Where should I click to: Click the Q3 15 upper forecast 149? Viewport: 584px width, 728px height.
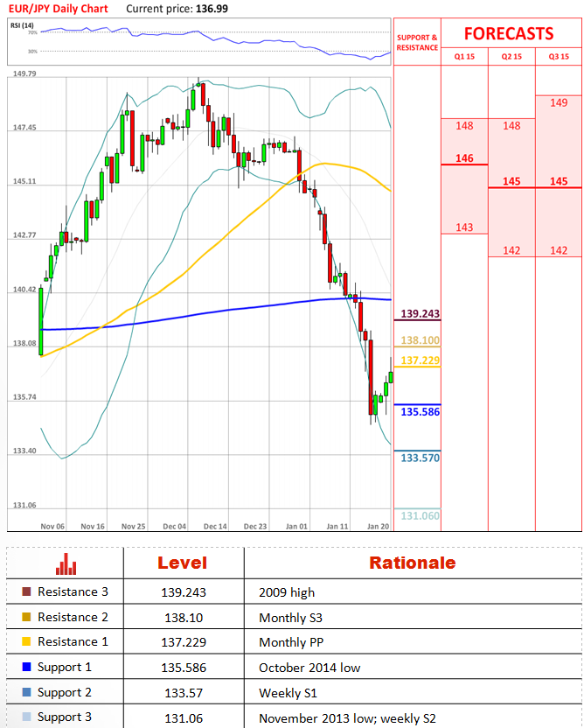click(x=559, y=102)
